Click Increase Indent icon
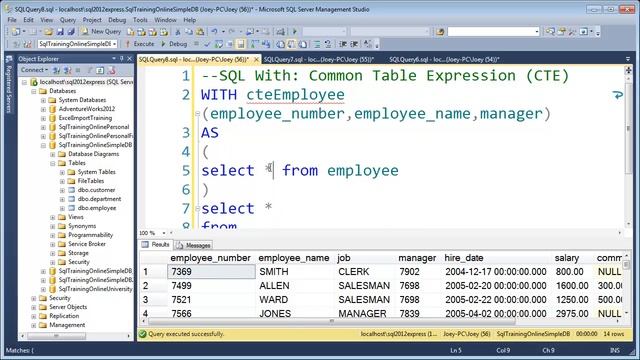The image size is (640, 360). point(354,44)
